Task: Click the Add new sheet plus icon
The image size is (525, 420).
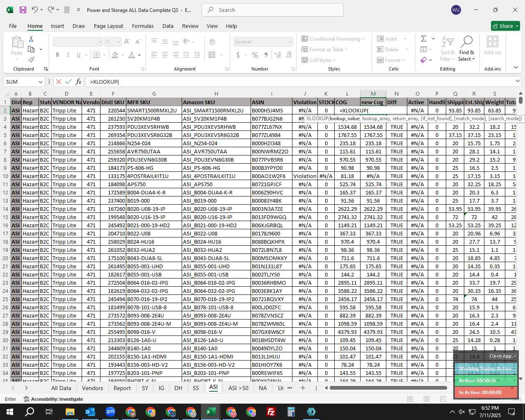Action: [x=303, y=388]
